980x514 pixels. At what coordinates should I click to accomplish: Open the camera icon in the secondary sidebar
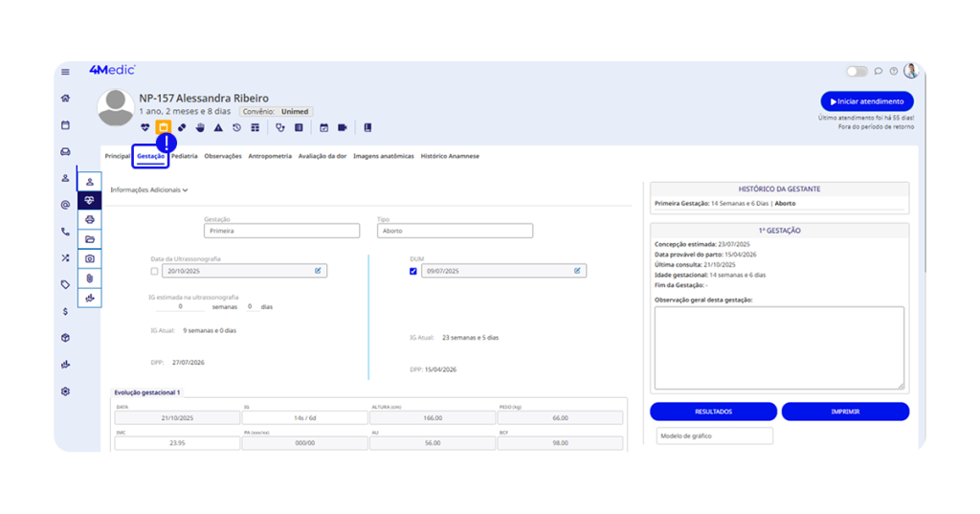90,258
